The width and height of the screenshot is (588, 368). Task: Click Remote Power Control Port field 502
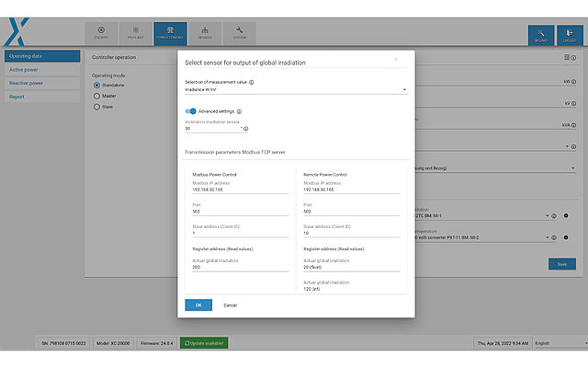click(x=351, y=212)
